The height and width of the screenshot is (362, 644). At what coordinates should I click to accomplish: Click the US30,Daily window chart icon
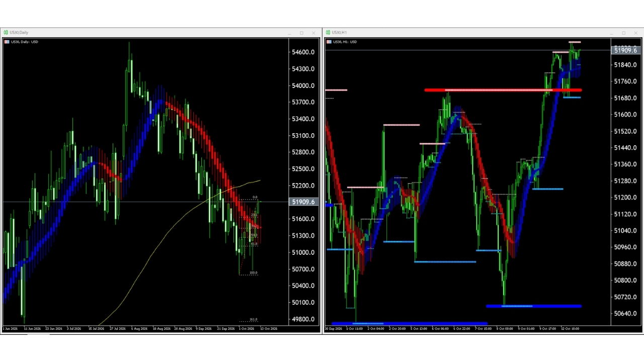pos(6,33)
